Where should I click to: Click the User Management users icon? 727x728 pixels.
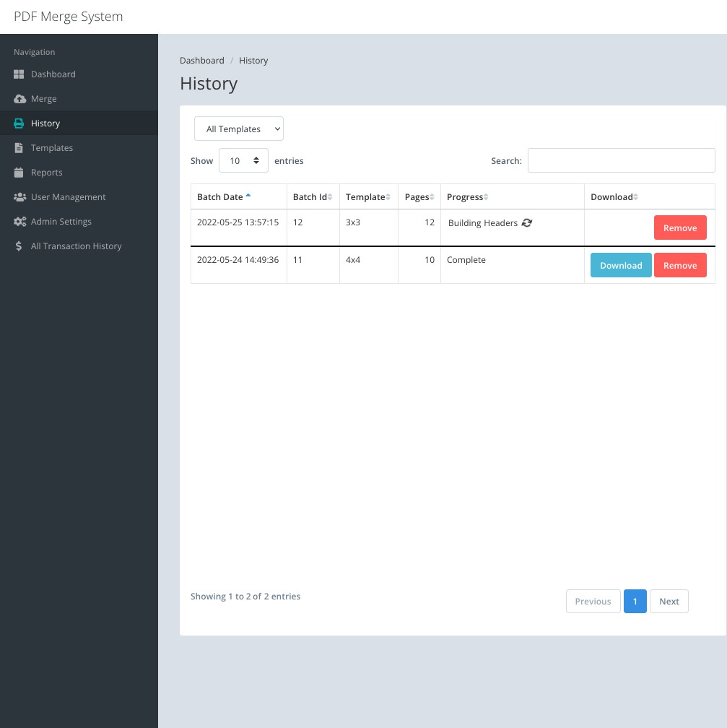click(x=18, y=196)
